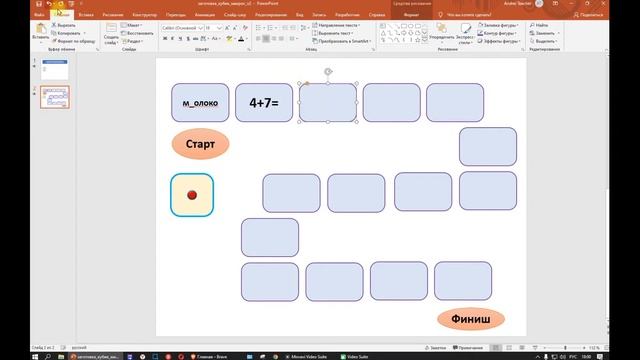Switch to Design (Конструктор) tab
The width and height of the screenshot is (640, 360).
click(x=144, y=15)
